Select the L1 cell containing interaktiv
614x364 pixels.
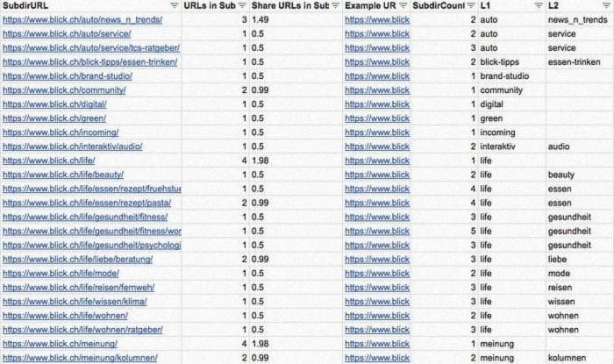[x=512, y=146]
